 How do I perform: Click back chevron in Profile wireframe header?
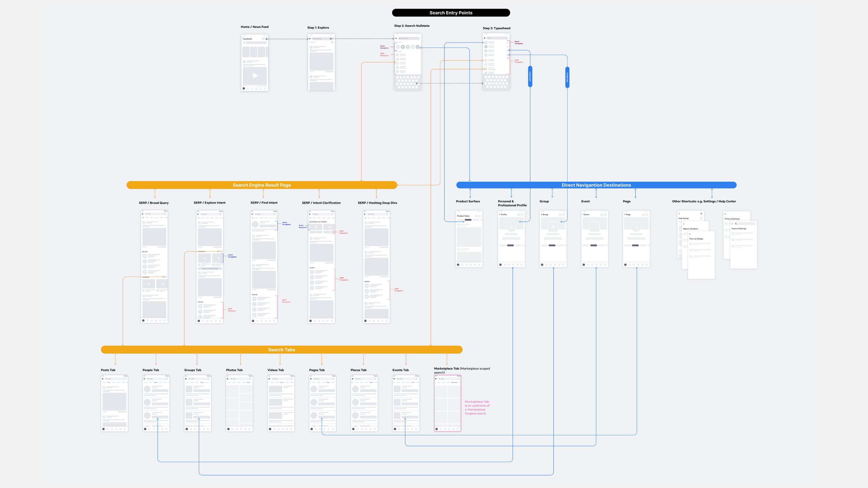tap(500, 214)
